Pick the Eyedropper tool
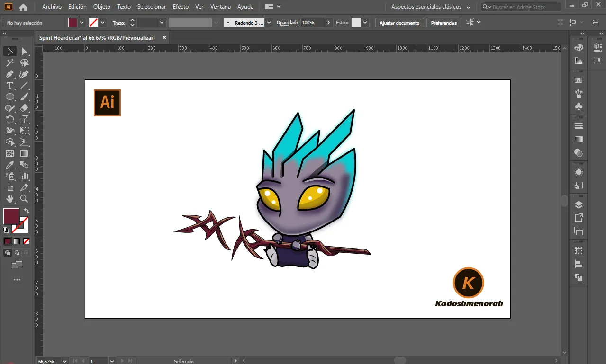This screenshot has height=364, width=606. click(x=9, y=165)
